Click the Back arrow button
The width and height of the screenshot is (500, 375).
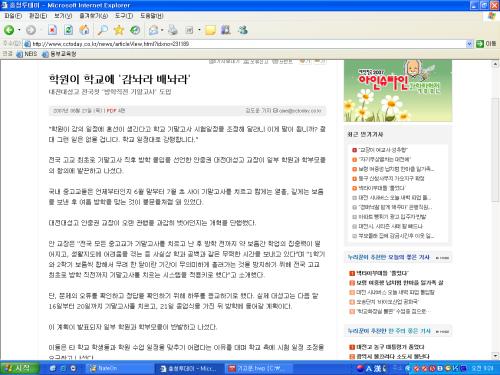pos(9,30)
